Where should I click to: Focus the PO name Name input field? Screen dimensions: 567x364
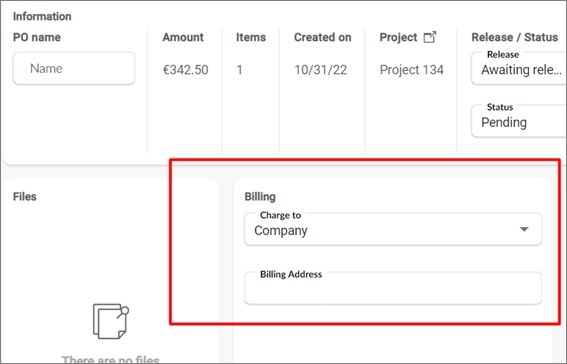(x=74, y=68)
